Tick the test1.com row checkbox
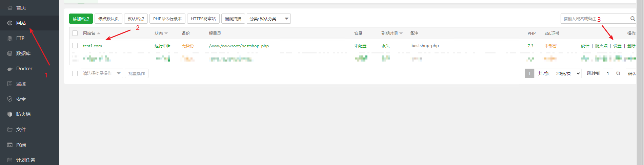This screenshot has height=165, width=644. point(75,46)
